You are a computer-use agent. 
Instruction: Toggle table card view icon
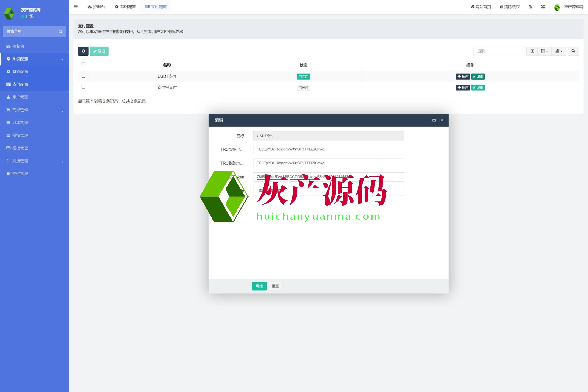(532, 51)
